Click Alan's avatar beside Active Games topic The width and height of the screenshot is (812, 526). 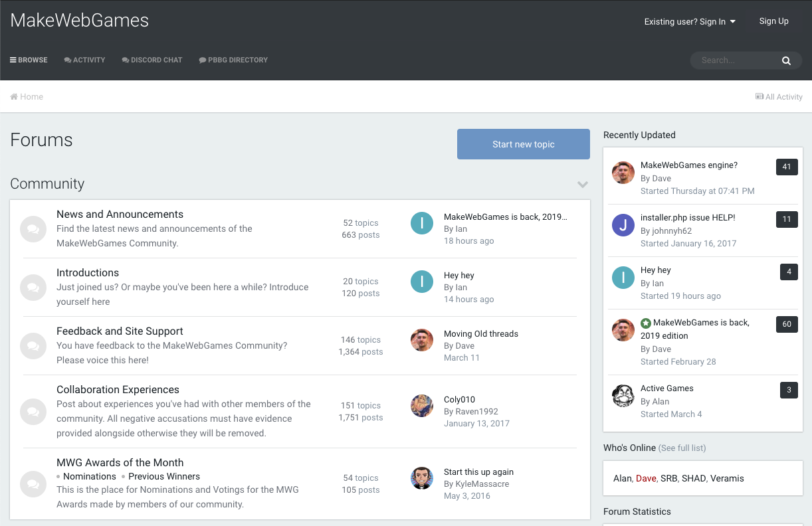point(623,396)
